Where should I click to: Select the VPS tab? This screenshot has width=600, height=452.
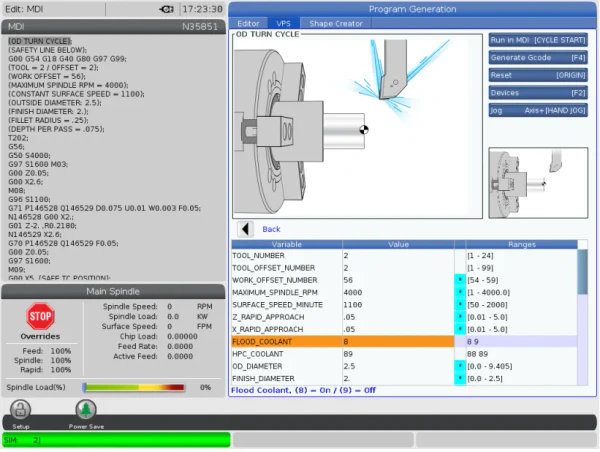[x=283, y=23]
